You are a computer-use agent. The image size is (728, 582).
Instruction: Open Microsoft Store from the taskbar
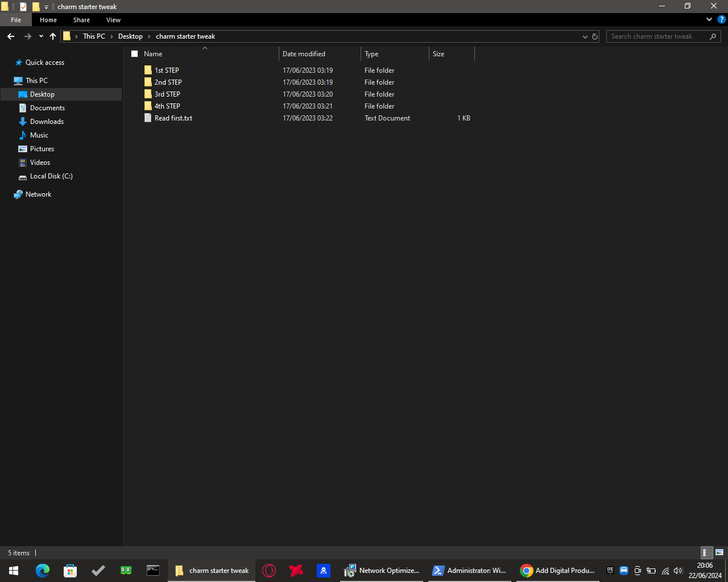(x=70, y=571)
